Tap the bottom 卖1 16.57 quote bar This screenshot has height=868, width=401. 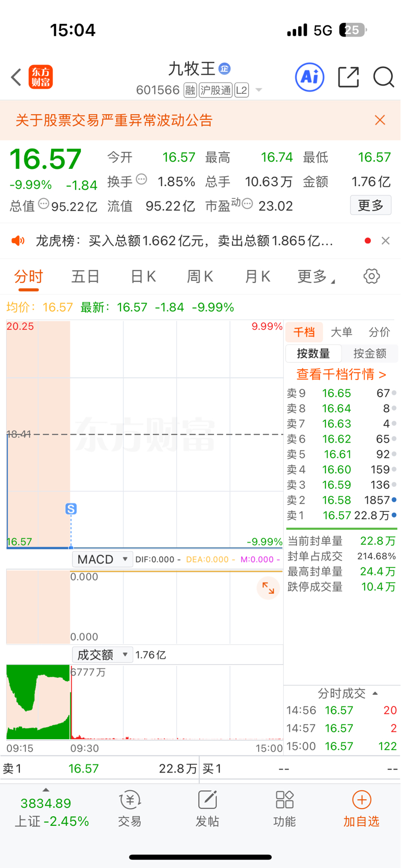tap(100, 768)
